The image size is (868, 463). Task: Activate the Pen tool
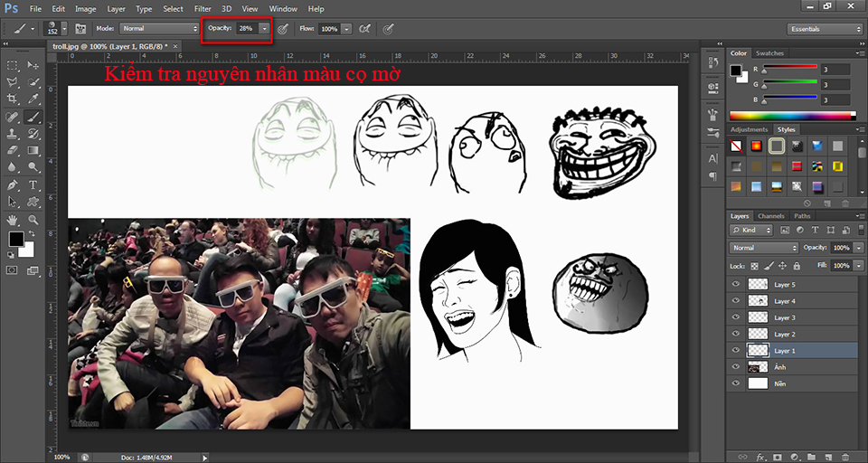12,185
